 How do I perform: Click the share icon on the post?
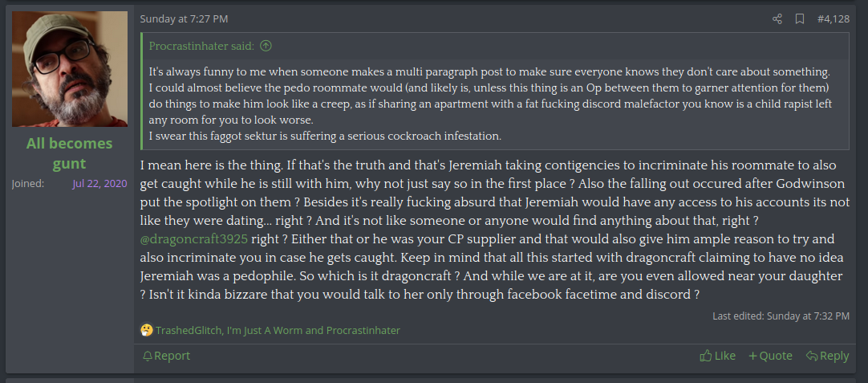tap(777, 18)
